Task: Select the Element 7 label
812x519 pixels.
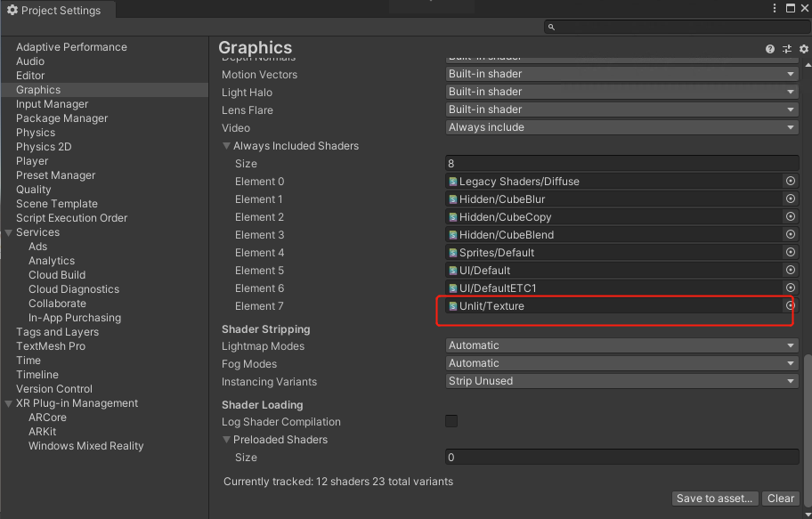Action: [x=259, y=306]
